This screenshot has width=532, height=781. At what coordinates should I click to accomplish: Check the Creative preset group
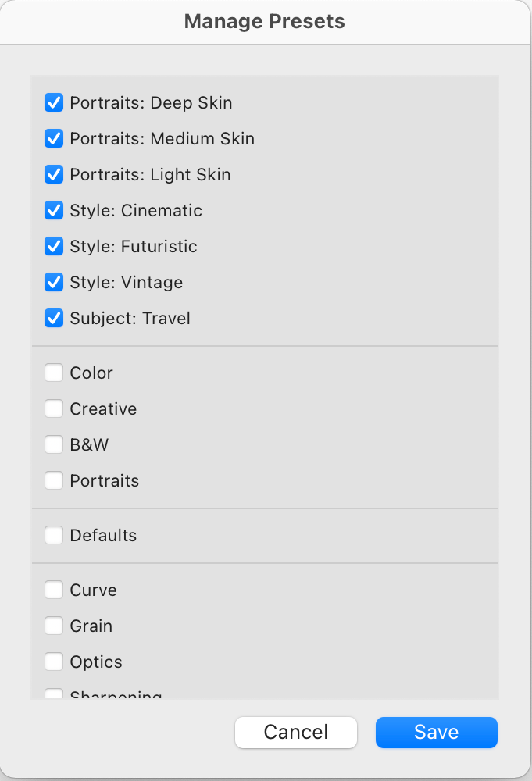click(54, 408)
